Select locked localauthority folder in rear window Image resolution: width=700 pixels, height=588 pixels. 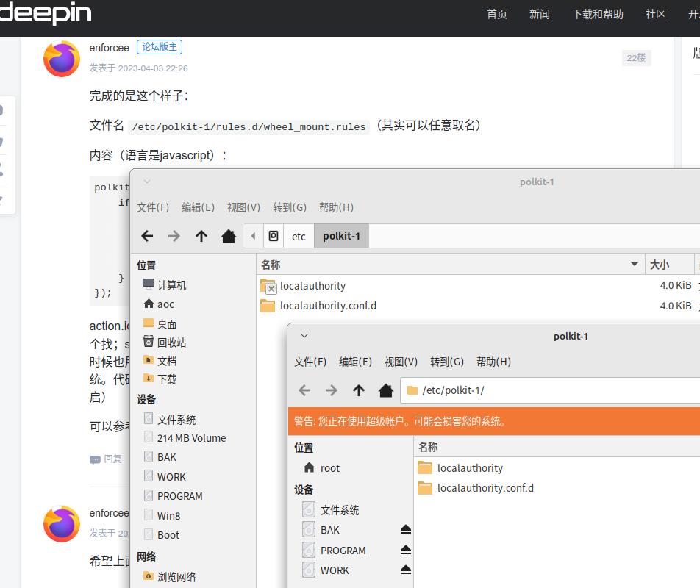click(312, 286)
